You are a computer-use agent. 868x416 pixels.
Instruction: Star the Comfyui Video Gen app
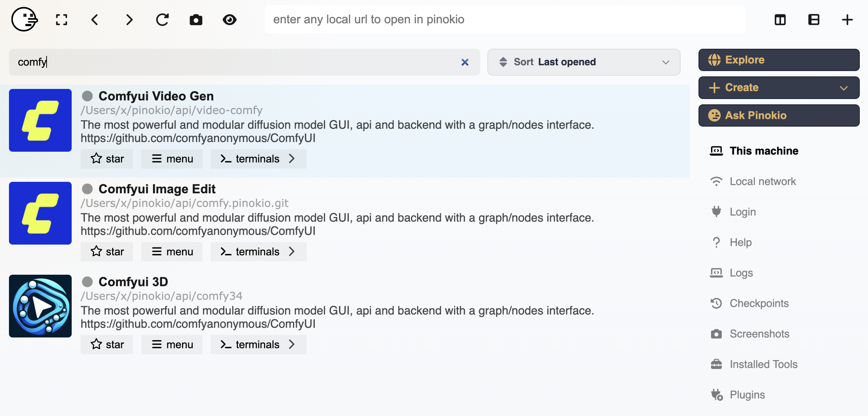(107, 159)
